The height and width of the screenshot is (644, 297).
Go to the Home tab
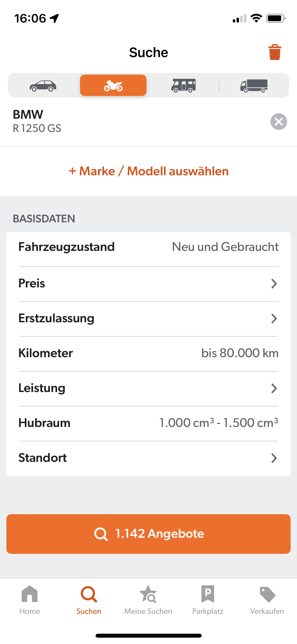[x=30, y=600]
